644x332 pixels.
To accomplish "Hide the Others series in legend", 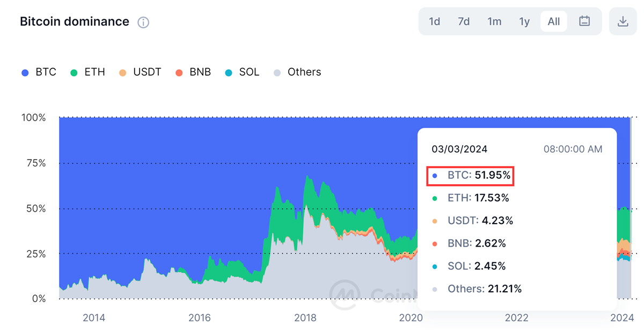I will pyautogui.click(x=297, y=72).
